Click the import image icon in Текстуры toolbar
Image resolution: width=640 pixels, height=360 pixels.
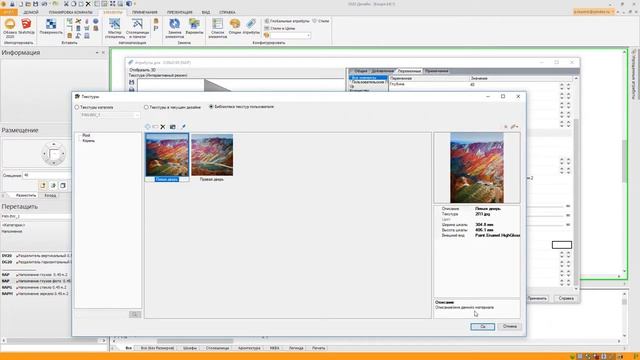[x=173, y=127]
